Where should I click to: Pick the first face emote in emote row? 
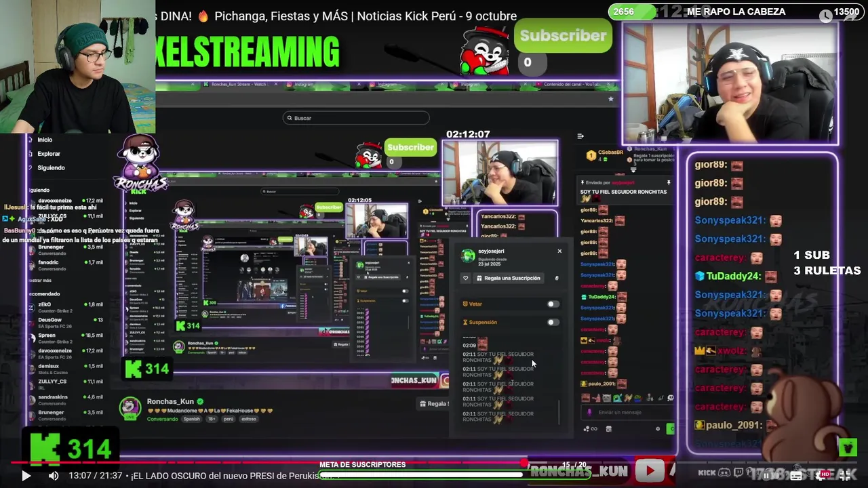click(x=586, y=398)
